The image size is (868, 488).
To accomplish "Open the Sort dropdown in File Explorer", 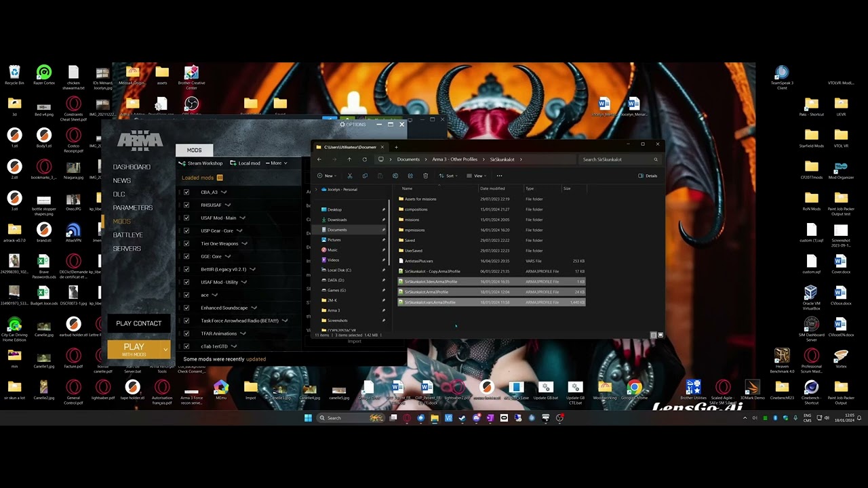I will tap(448, 176).
